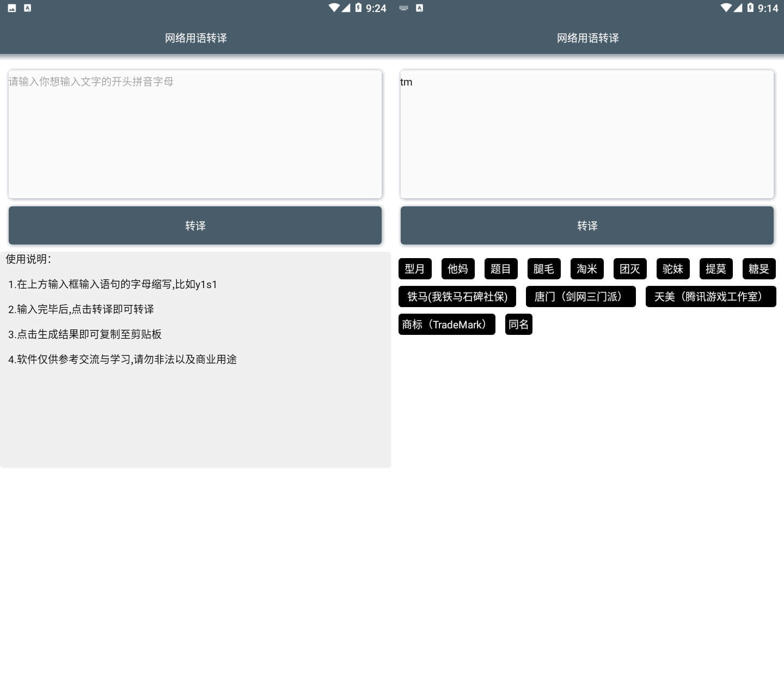Tap the 天美（腾讯游戏工作室）result

(x=710, y=297)
